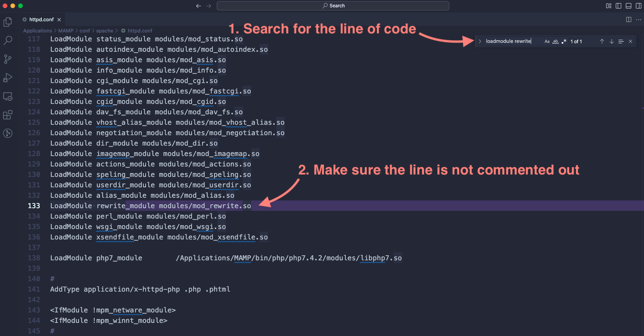
Task: Click the vhost_alias_module line
Action: pos(167,122)
